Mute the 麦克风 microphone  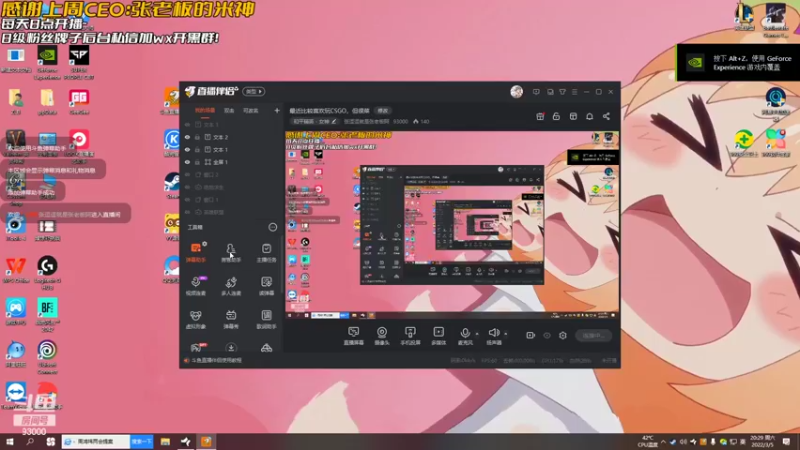[465, 336]
